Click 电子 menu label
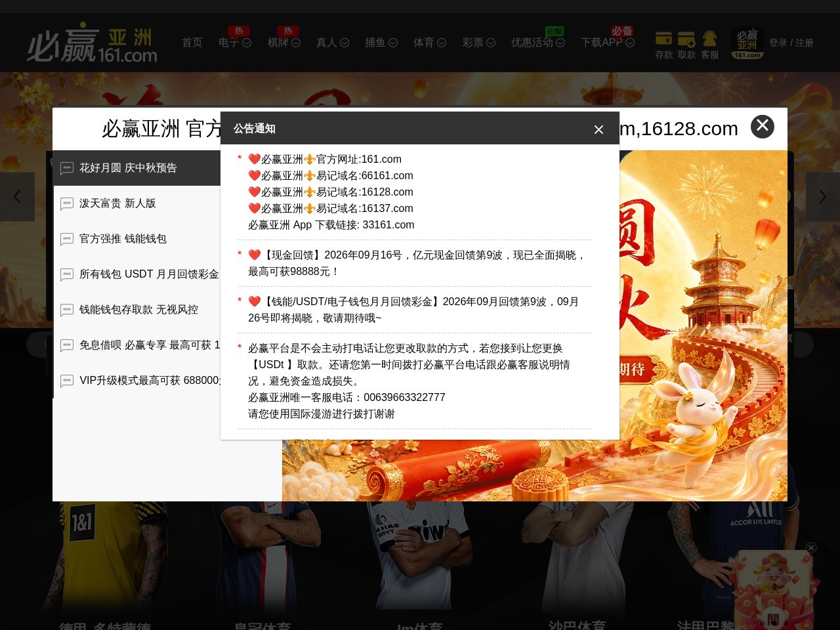The height and width of the screenshot is (630, 840). pos(229,43)
